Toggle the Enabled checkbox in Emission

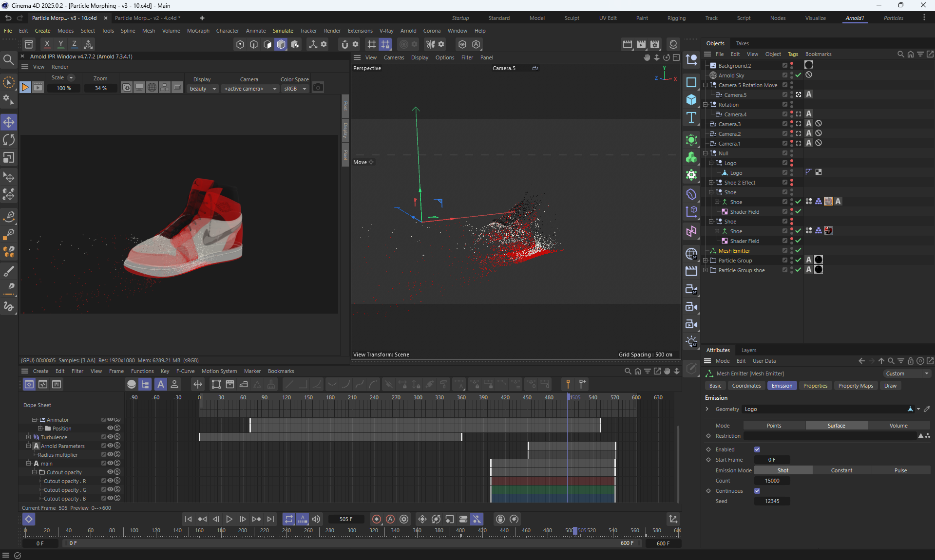[x=757, y=449]
